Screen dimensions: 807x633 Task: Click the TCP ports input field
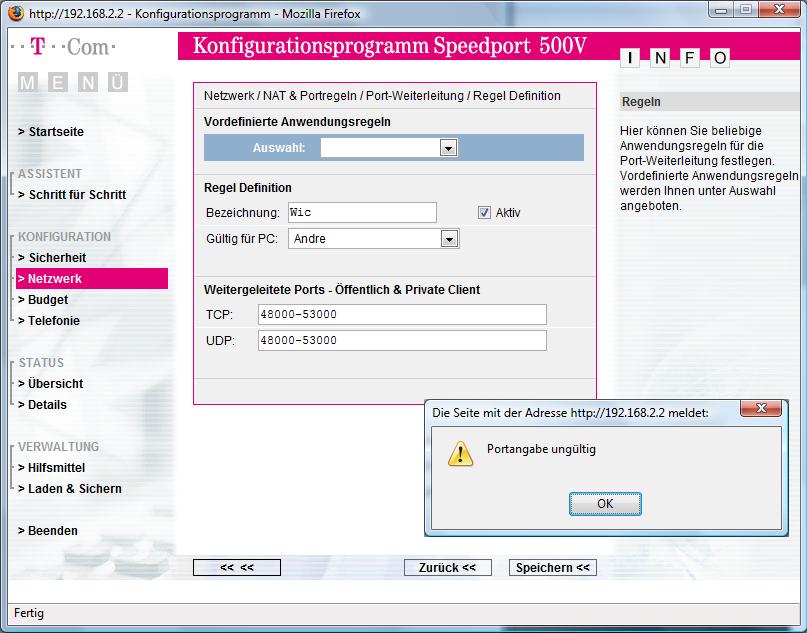pos(402,314)
